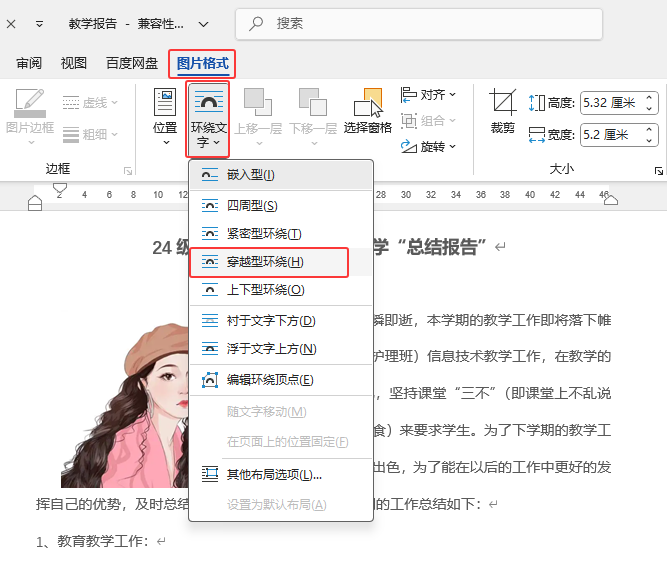The width and height of the screenshot is (667, 564).
Task: Open More Layout Options 其他布局选项(L)
Action: pyautogui.click(x=281, y=474)
